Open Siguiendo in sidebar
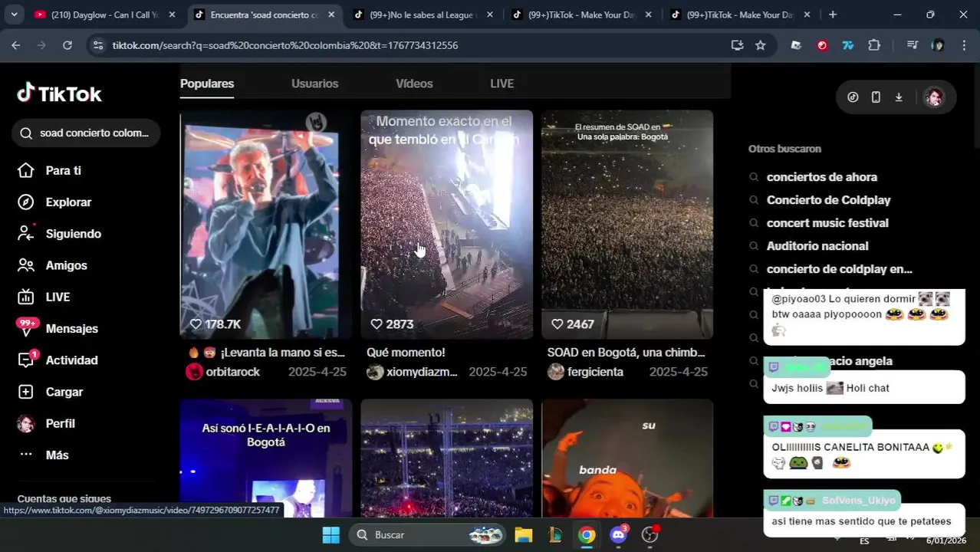 click(73, 234)
